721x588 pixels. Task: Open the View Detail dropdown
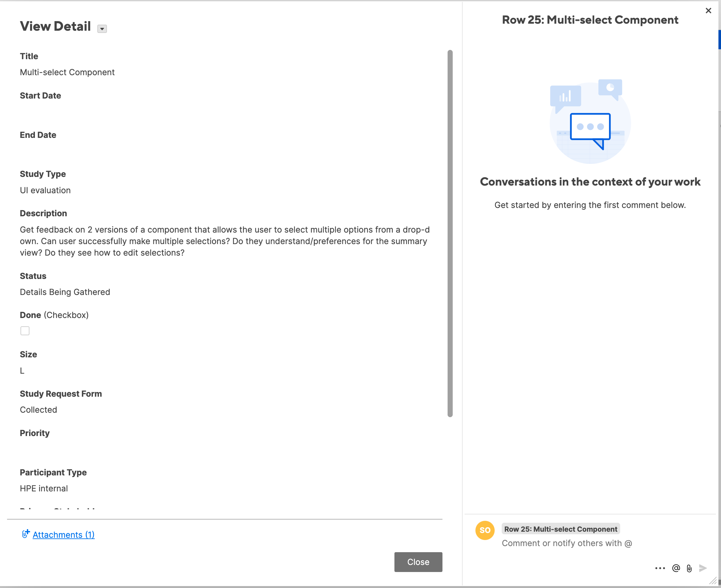pyautogui.click(x=102, y=28)
